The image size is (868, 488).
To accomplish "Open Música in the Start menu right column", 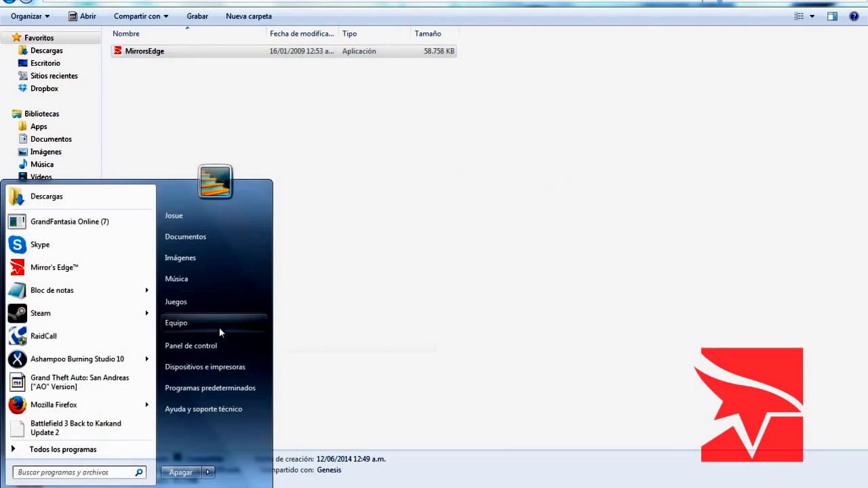I will click(176, 279).
